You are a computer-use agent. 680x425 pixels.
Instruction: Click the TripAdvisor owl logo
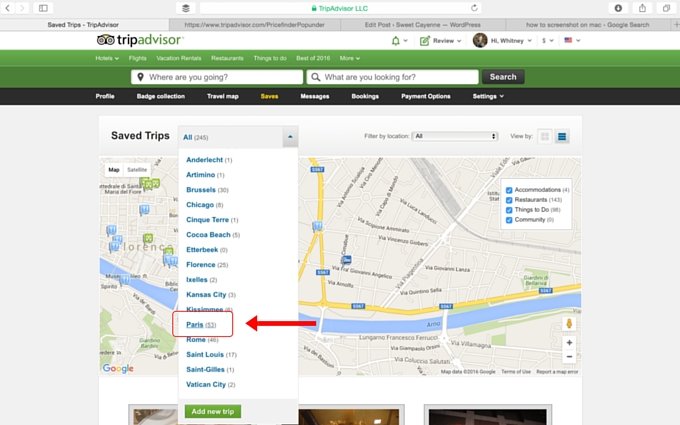coord(105,40)
